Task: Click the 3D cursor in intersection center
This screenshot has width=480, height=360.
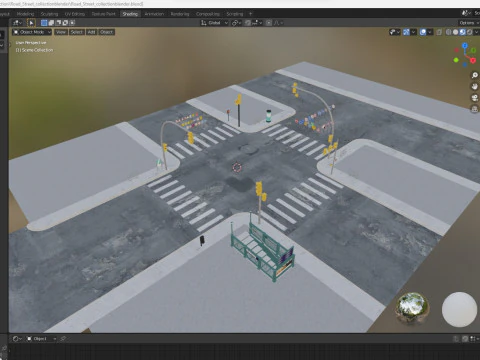Action: (x=237, y=167)
